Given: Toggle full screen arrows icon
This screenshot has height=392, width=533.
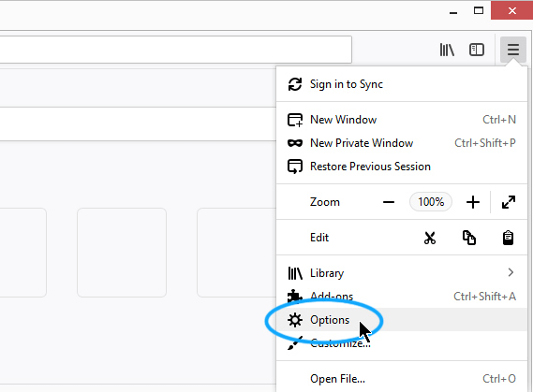Looking at the screenshot, I should click(509, 202).
